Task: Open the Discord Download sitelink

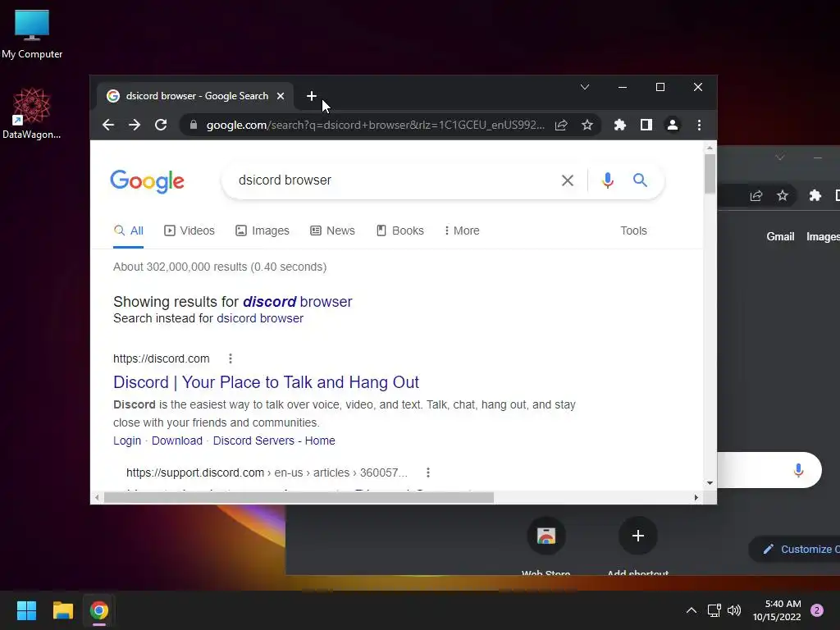Action: pyautogui.click(x=177, y=441)
